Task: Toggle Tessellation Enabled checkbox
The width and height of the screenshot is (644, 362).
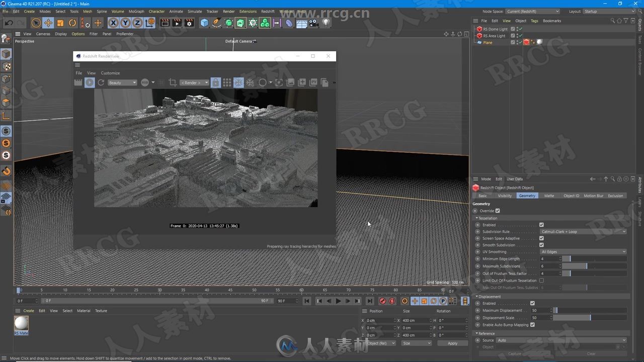Action: coord(541,225)
